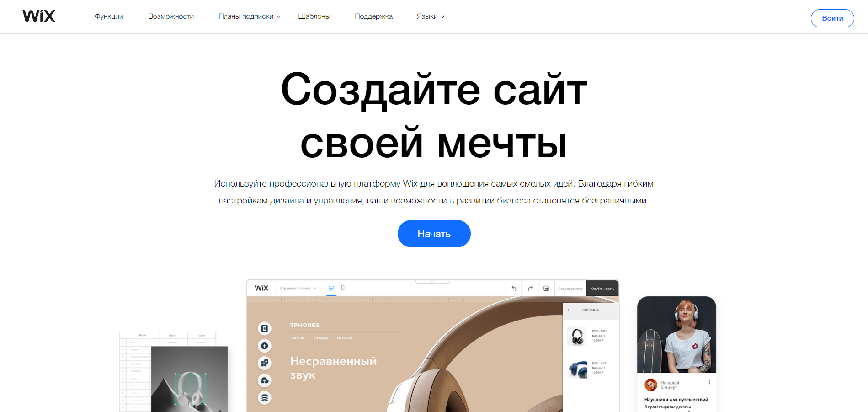The image size is (868, 412).
Task: Click the three-dot menu on Николай's post
Action: point(709,382)
